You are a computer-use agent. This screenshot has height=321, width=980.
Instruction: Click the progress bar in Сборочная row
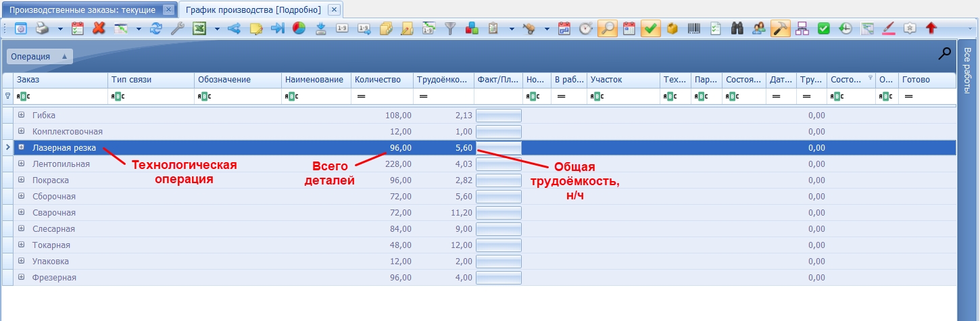pos(499,197)
